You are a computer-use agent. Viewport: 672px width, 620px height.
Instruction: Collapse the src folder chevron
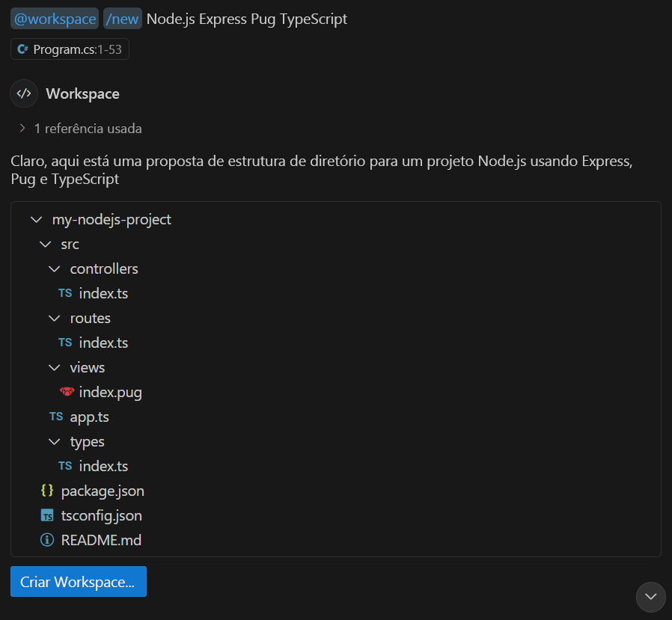(45, 244)
